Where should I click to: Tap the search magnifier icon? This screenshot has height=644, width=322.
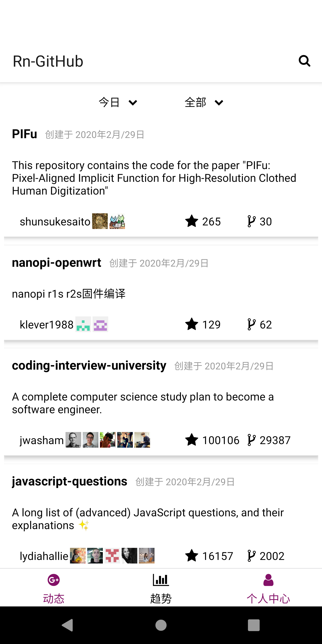tap(304, 61)
